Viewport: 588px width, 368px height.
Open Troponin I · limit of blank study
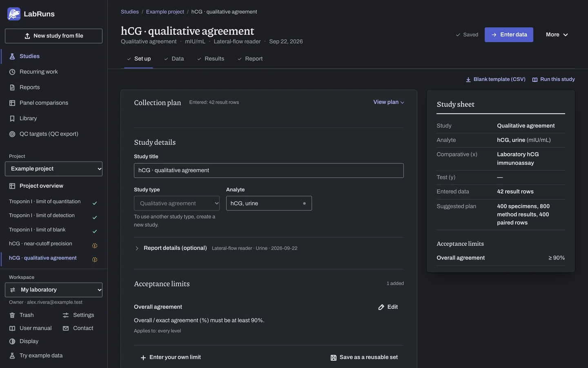tap(53, 230)
